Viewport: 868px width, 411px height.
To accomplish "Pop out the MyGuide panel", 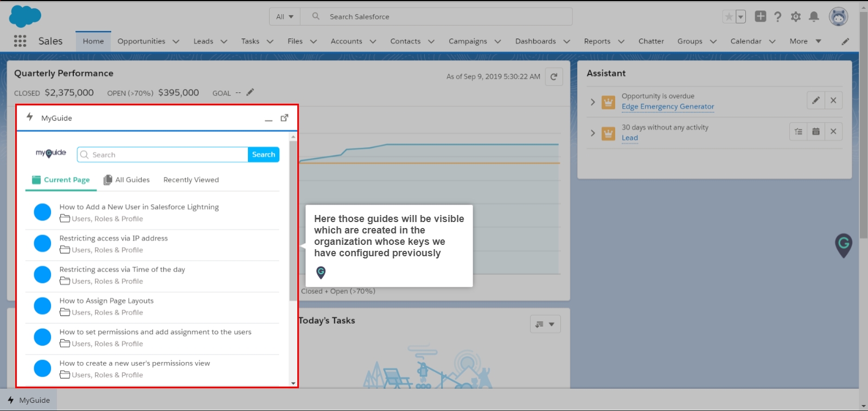I will point(284,118).
